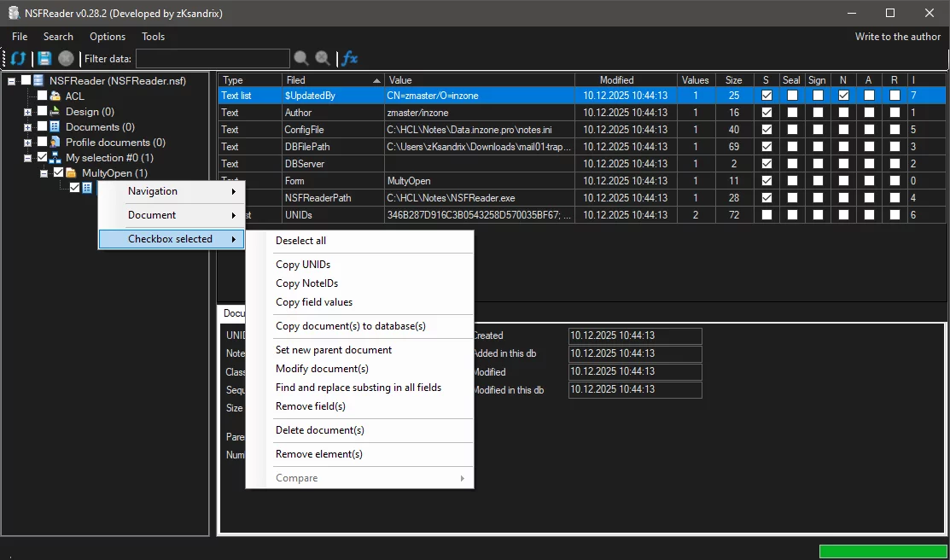Image resolution: width=950 pixels, height=560 pixels.
Task: Toggle the N checkbox for $UpdatedBy row
Action: (843, 96)
